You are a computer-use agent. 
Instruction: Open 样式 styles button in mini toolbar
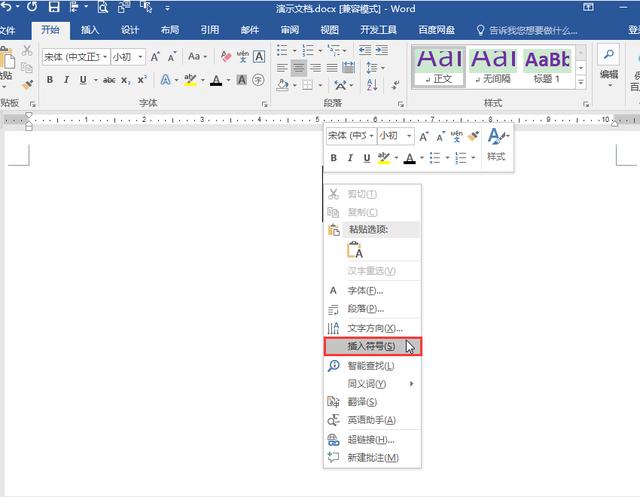tap(496, 145)
